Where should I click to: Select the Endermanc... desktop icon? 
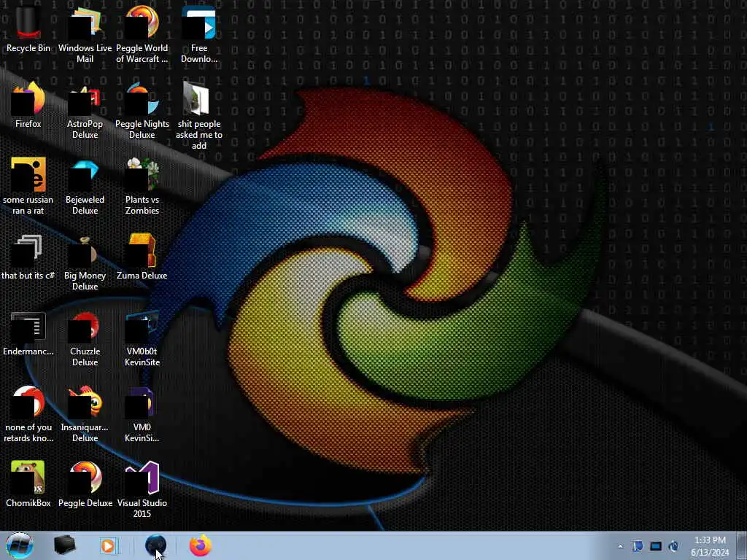pos(28,333)
